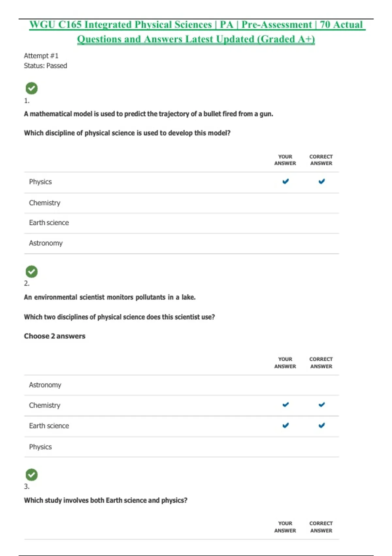Screen dimensions: 392x556
Task: Click the 'Questions and Answers Latest Updated' link line
Action: [196, 39]
